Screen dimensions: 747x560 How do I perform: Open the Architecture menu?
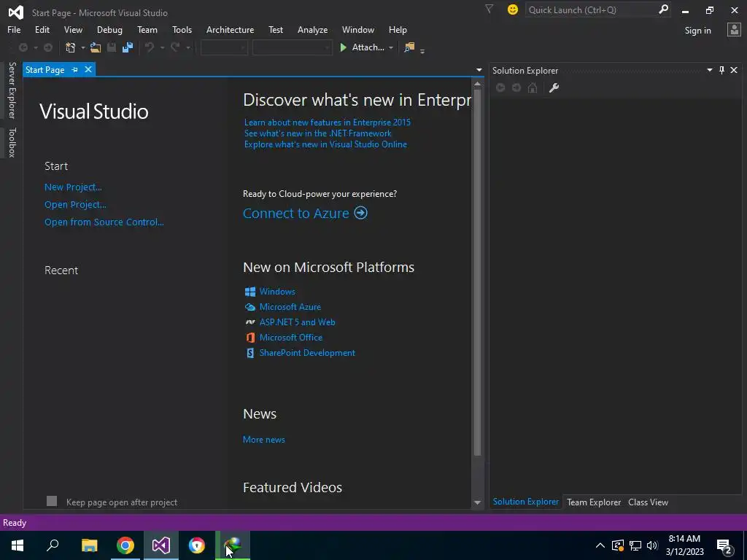(230, 29)
